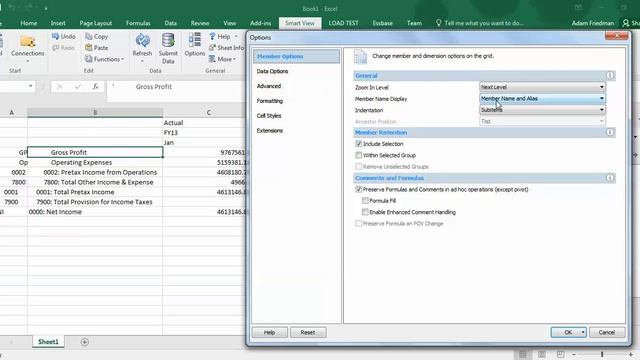
Task: Select Formatting in Options sidebar
Action: coord(269,101)
